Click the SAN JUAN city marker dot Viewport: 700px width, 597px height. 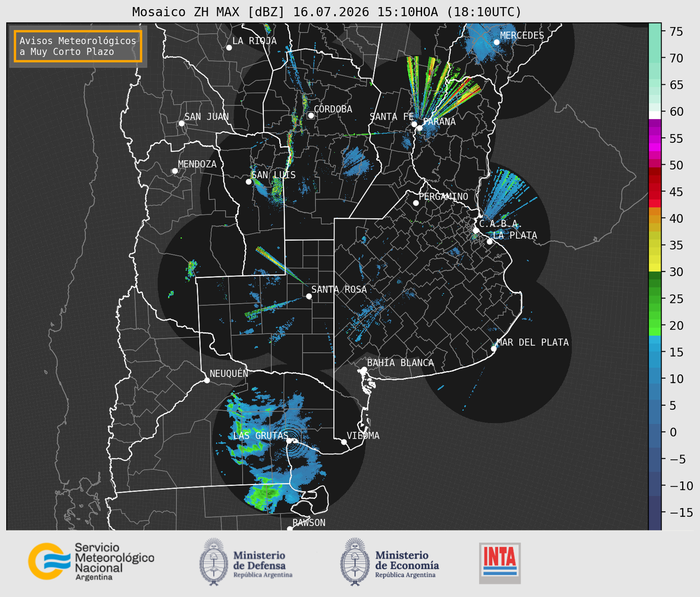181,123
